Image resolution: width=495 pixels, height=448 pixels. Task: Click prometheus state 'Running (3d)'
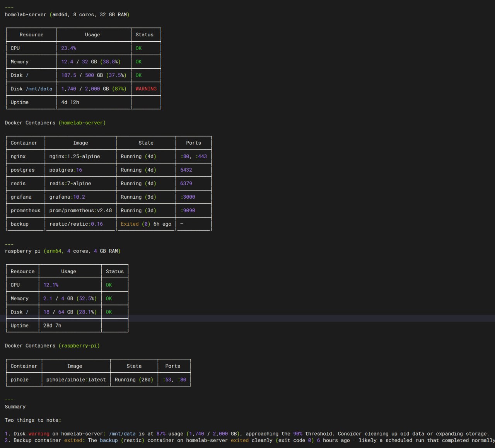click(x=138, y=211)
